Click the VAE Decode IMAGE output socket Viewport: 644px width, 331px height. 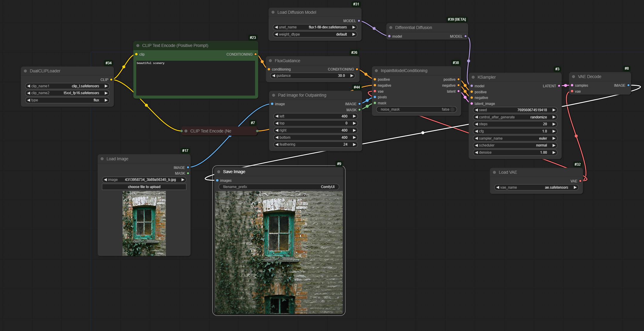point(628,85)
